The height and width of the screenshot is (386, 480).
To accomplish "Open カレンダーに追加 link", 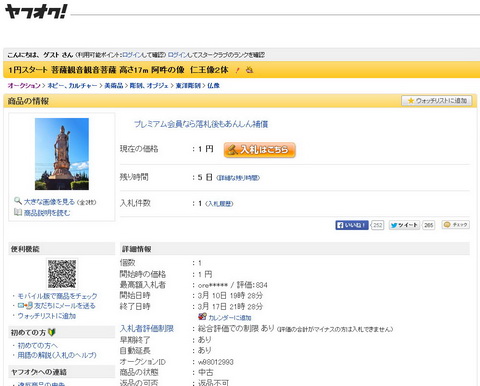I will pos(230,317).
